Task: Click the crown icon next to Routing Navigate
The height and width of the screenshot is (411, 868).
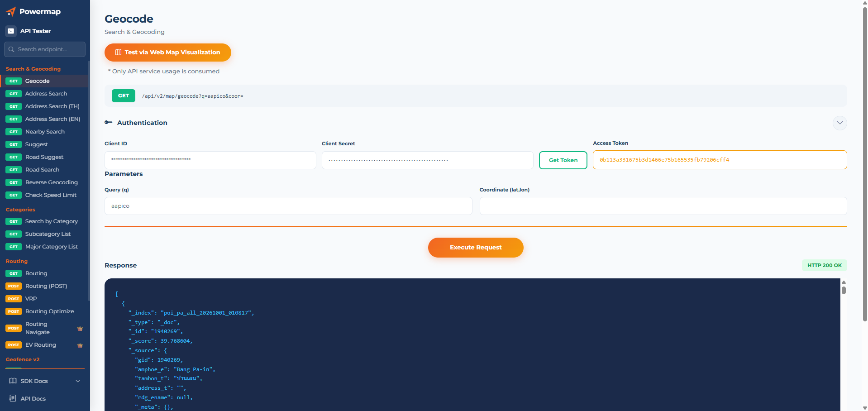Action: pyautogui.click(x=80, y=329)
